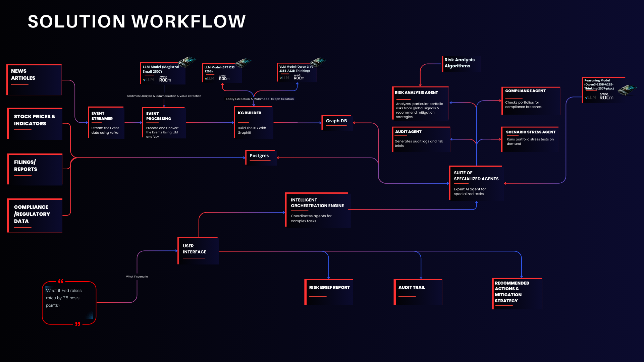Click the EVENT STREAMER heading
This screenshot has height=362, width=644.
coord(102,116)
